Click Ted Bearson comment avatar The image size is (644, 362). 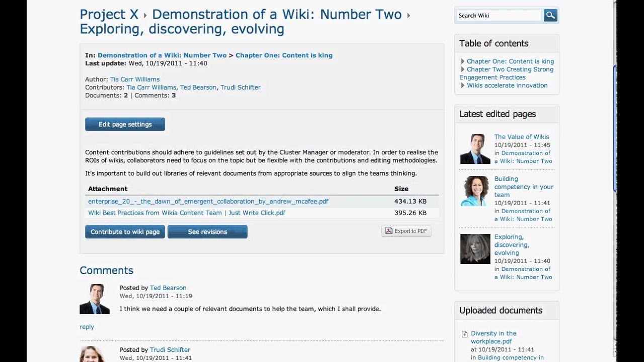coord(95,299)
